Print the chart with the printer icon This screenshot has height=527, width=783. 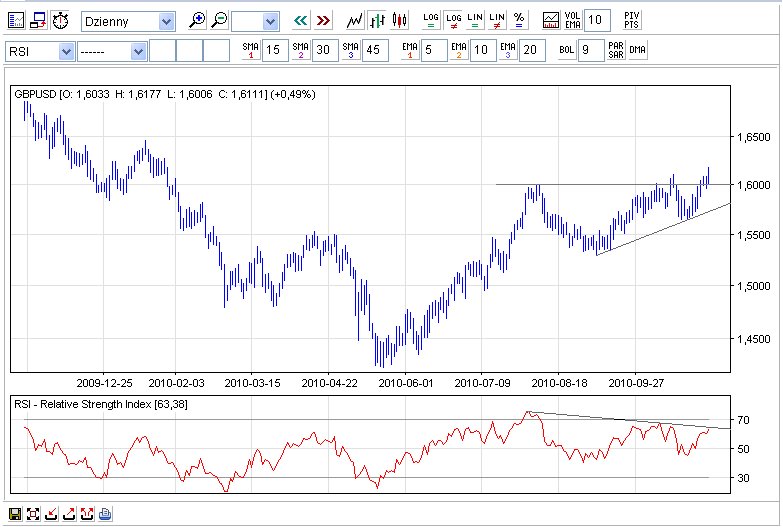coord(105,514)
